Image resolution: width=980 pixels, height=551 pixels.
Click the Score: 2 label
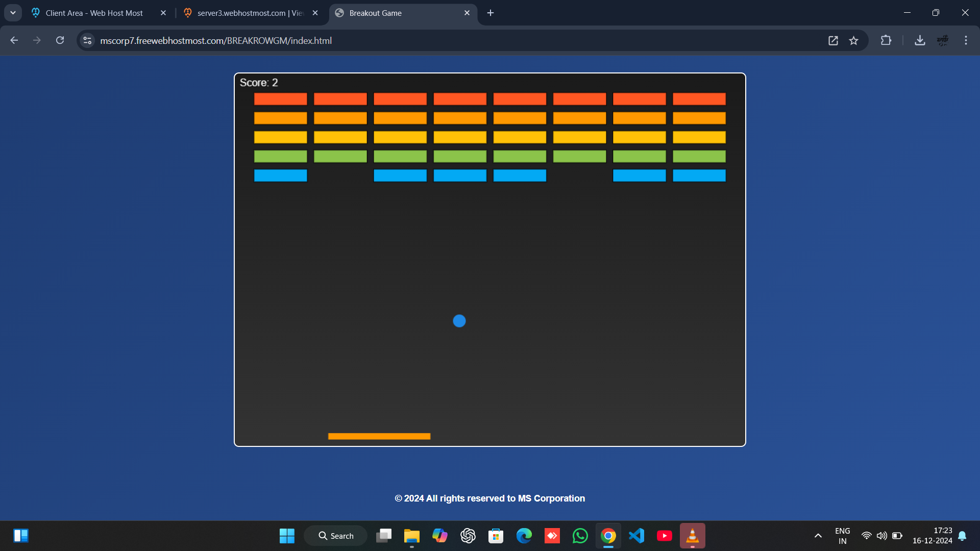259,83
